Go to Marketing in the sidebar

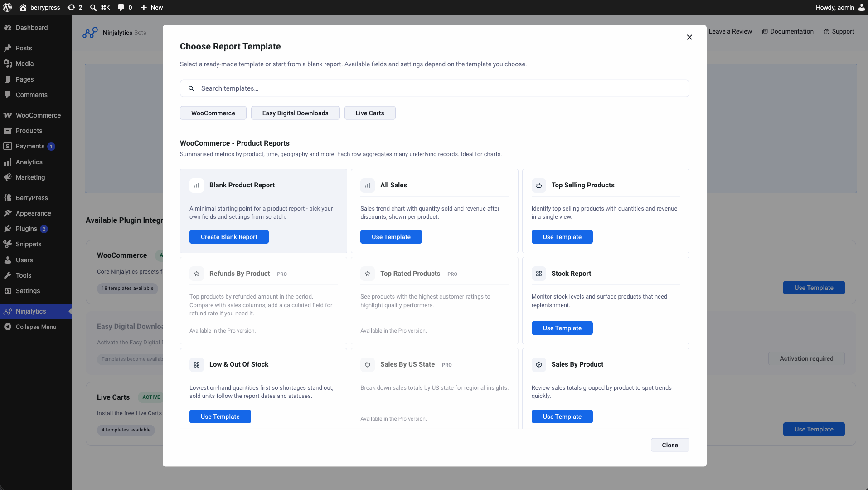[36, 177]
